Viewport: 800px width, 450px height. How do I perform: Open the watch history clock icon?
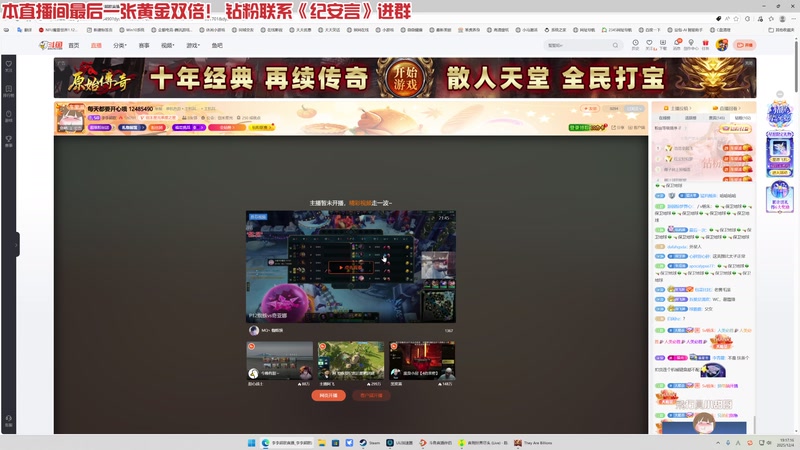[x=635, y=45]
